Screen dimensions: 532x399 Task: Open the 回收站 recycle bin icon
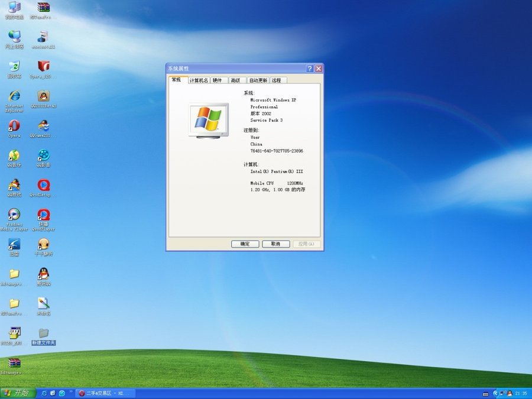[x=14, y=66]
